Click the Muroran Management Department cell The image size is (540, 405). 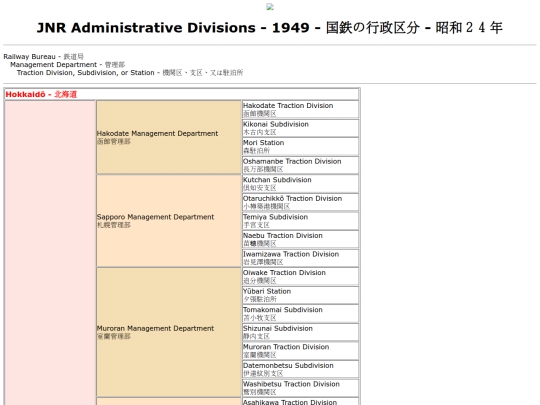(169, 332)
